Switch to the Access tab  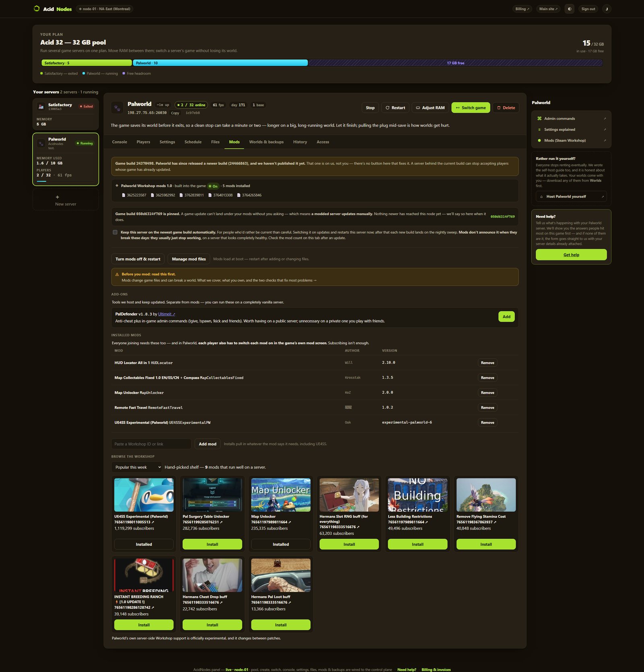(x=323, y=142)
